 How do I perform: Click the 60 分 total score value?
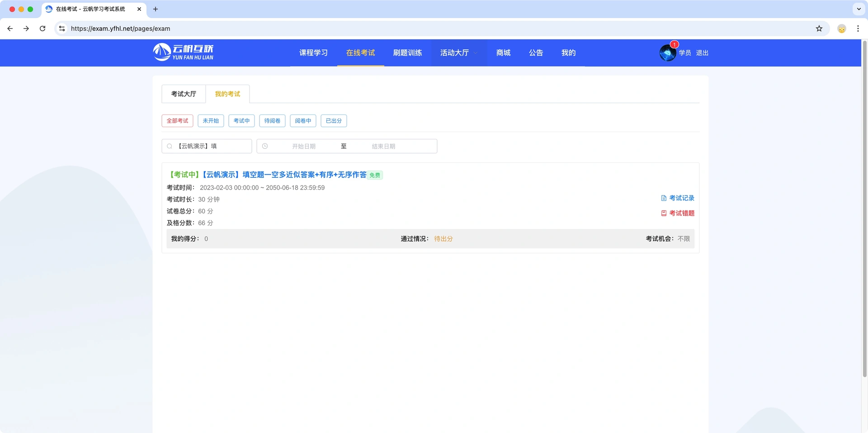[206, 211]
